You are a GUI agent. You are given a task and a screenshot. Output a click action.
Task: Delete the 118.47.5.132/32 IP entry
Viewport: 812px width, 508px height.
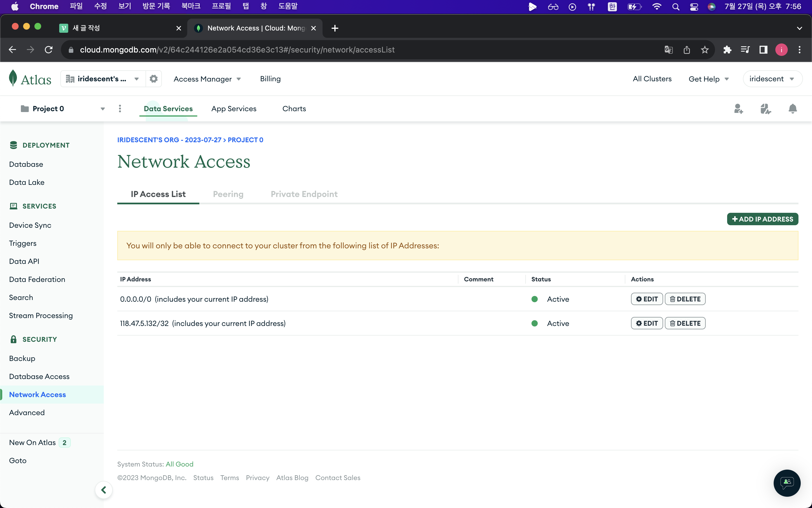coord(685,323)
